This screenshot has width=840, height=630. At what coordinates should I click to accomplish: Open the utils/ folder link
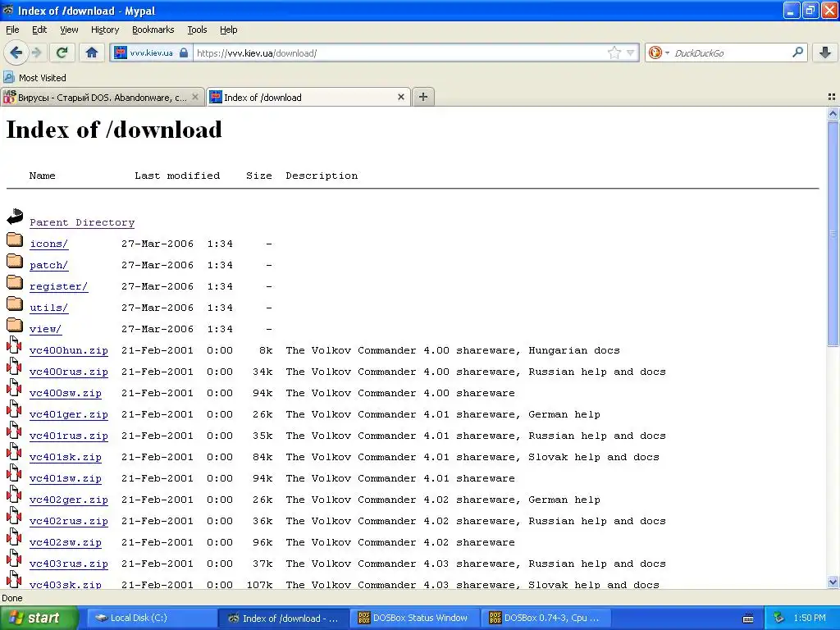48,308
